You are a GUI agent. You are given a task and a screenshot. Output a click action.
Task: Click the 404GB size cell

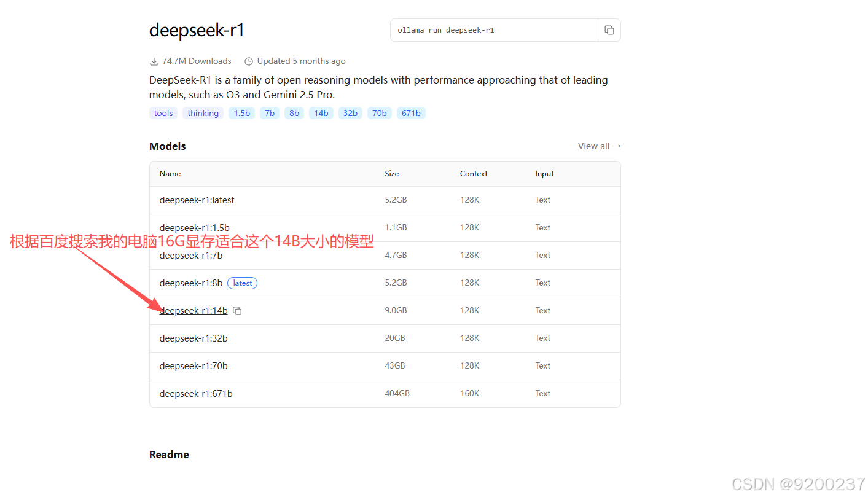[397, 394]
